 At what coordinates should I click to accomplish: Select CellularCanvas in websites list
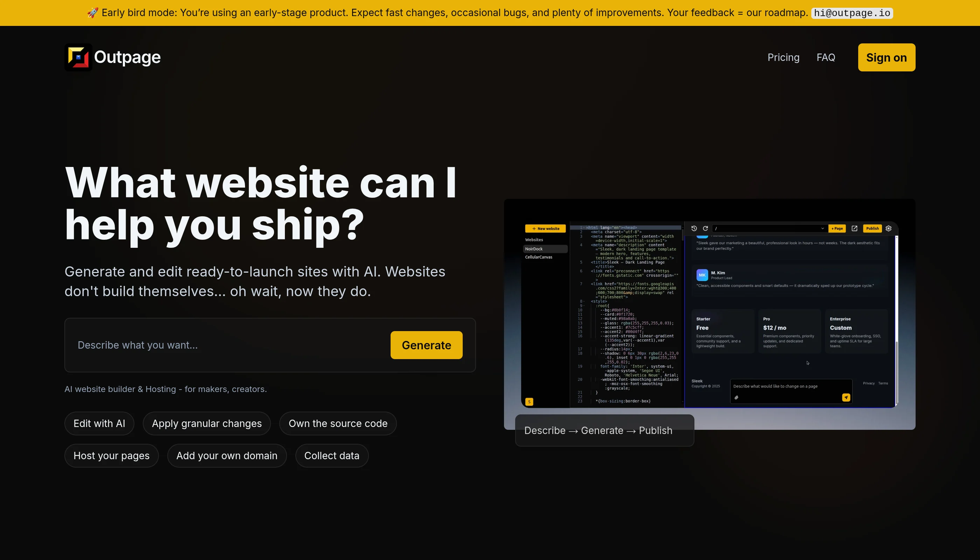pyautogui.click(x=538, y=257)
